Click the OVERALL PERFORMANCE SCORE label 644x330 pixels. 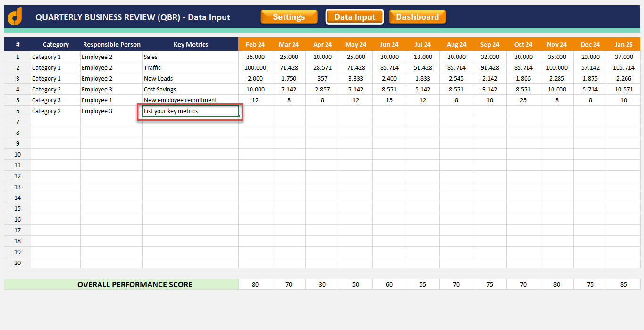(135, 284)
